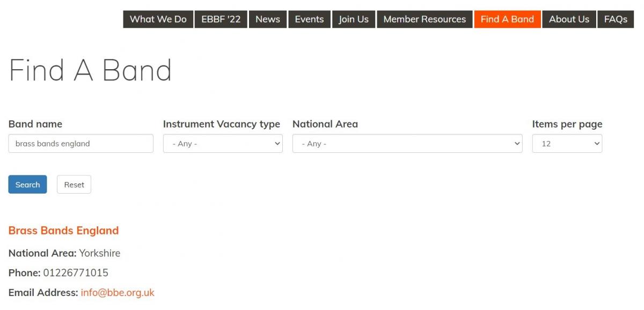Open Member Resources in navigation
The image size is (644, 310).
click(x=425, y=19)
